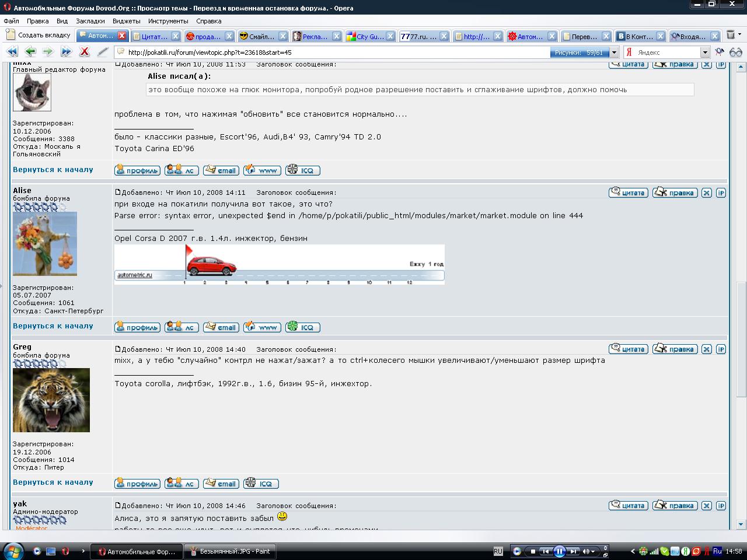Click Вернуться к началу under Alise's post
The image size is (747, 560).
[53, 326]
